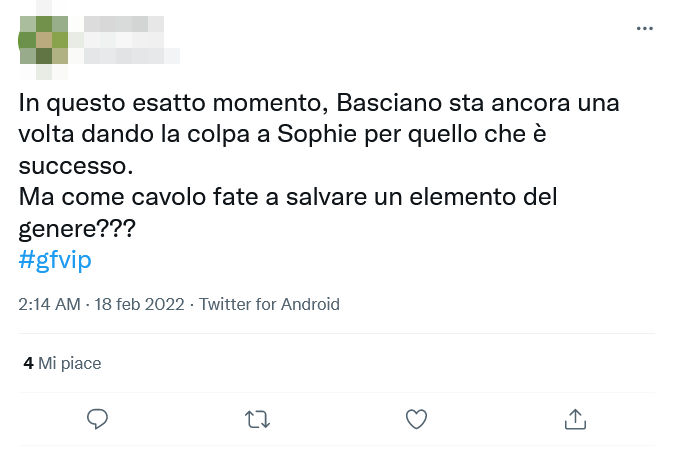Screen dimensions: 677x449
Task: Click the likes count number 4
Action: (x=29, y=363)
